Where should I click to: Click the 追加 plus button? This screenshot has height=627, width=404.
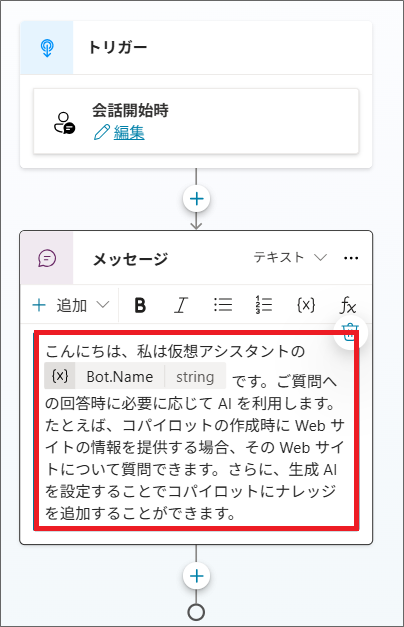pyautogui.click(x=39, y=306)
